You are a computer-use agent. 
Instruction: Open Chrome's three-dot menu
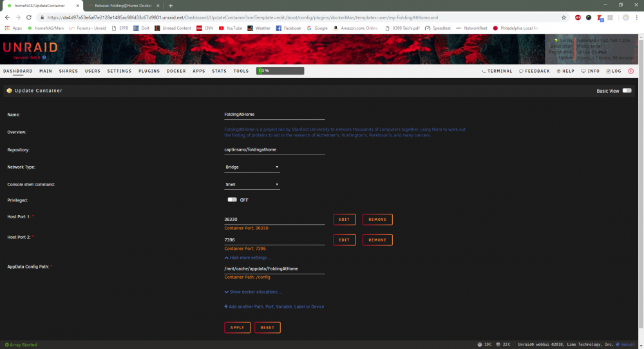point(637,17)
